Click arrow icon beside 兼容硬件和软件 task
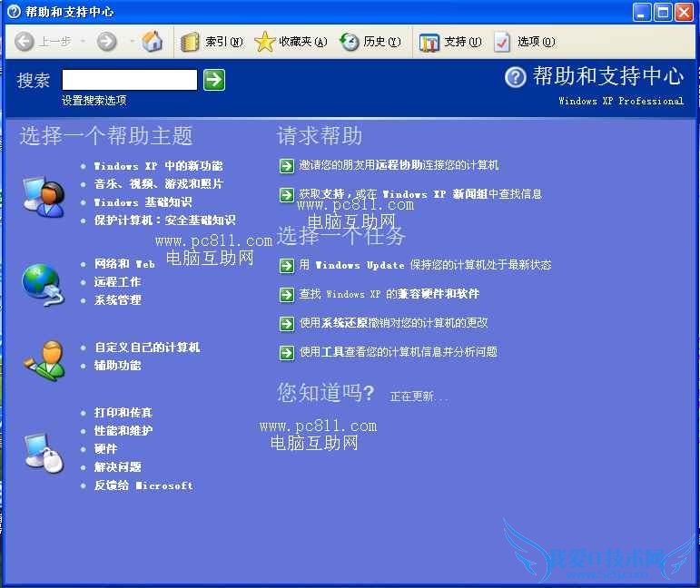Viewport: 700px width, 588px height. click(x=287, y=295)
